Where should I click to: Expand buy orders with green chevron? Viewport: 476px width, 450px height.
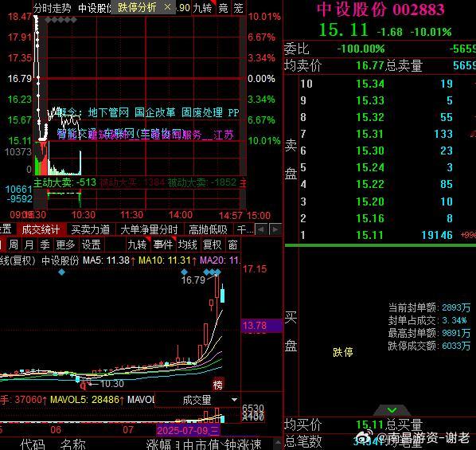[x=392, y=410]
